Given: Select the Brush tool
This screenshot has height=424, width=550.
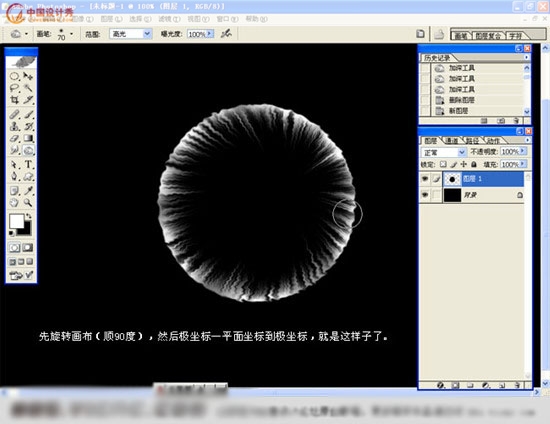Looking at the screenshot, I should 28,114.
